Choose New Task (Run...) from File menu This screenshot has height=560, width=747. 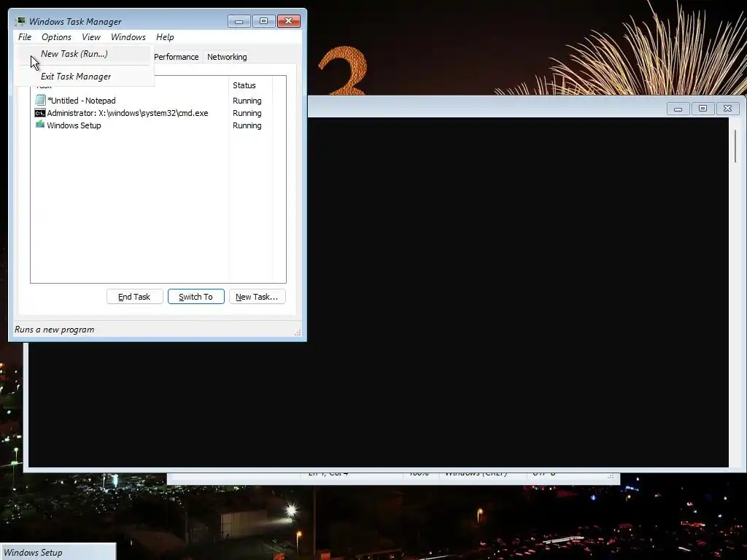pos(83,54)
